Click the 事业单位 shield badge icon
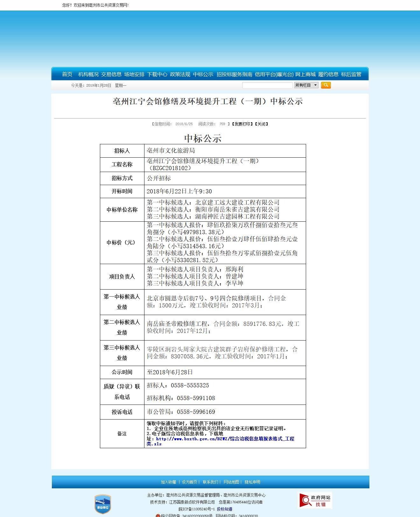The image size is (420, 517). click(x=102, y=504)
